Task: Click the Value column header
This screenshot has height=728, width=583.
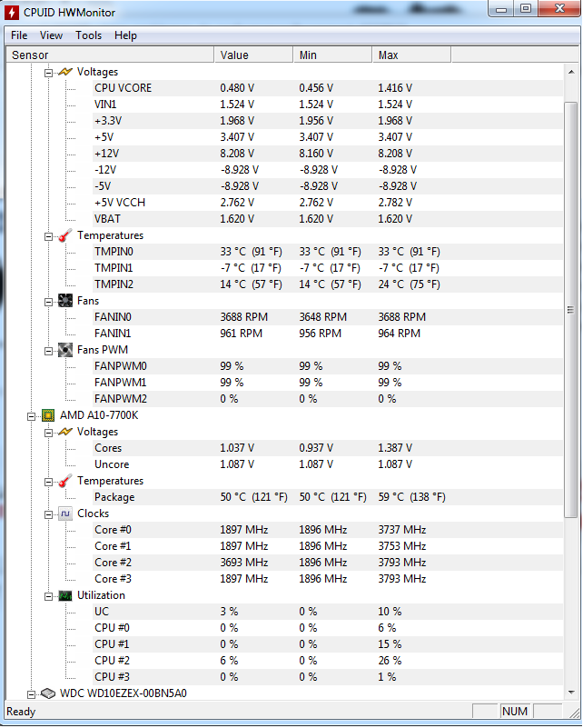Action: [253, 55]
